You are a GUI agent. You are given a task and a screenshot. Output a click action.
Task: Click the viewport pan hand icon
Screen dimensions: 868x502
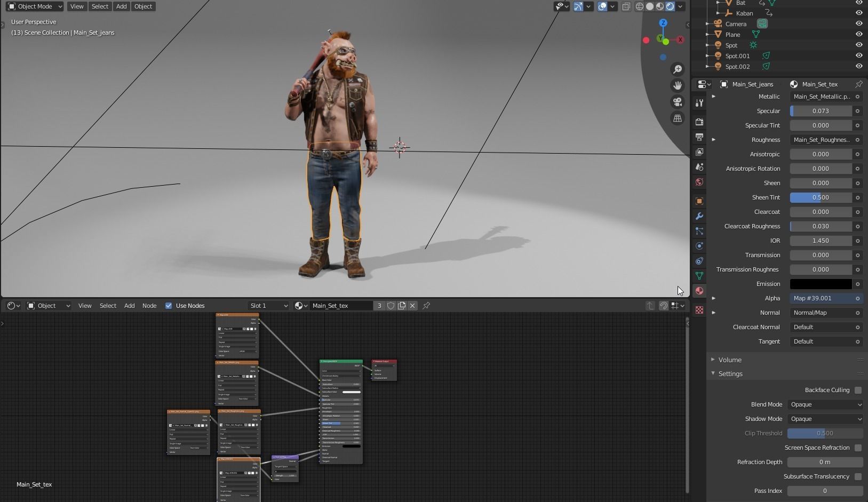coord(678,85)
